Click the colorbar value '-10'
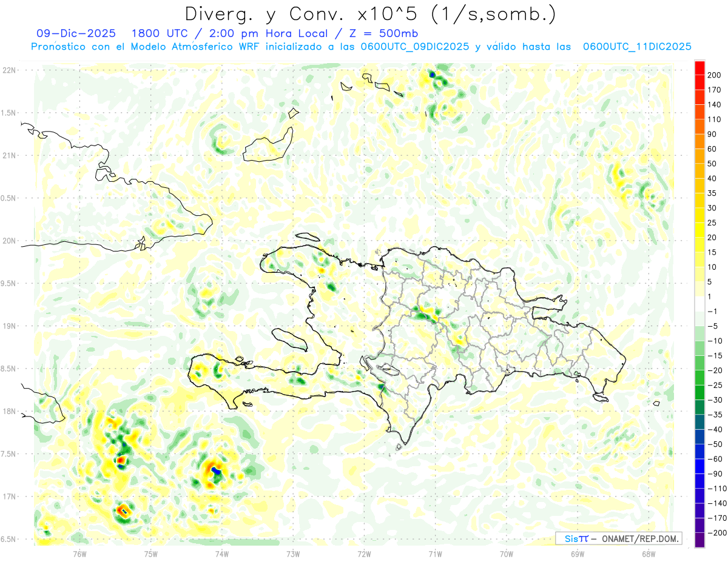The height and width of the screenshot is (562, 728). (x=715, y=341)
